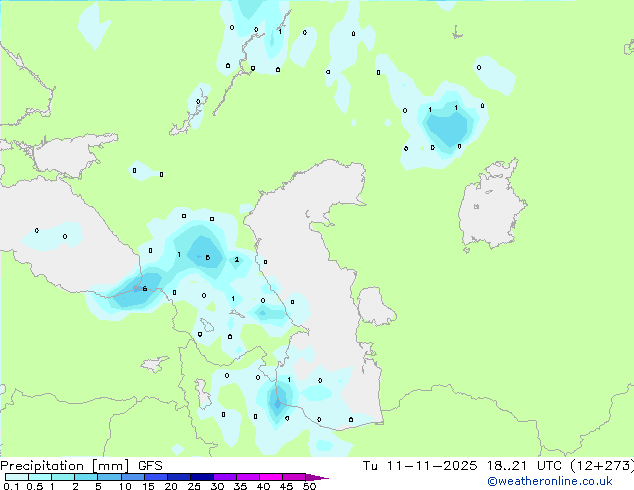Click the 'Precipitation [mm] GFS' title text
The width and height of the screenshot is (634, 490).
[x=81, y=466]
